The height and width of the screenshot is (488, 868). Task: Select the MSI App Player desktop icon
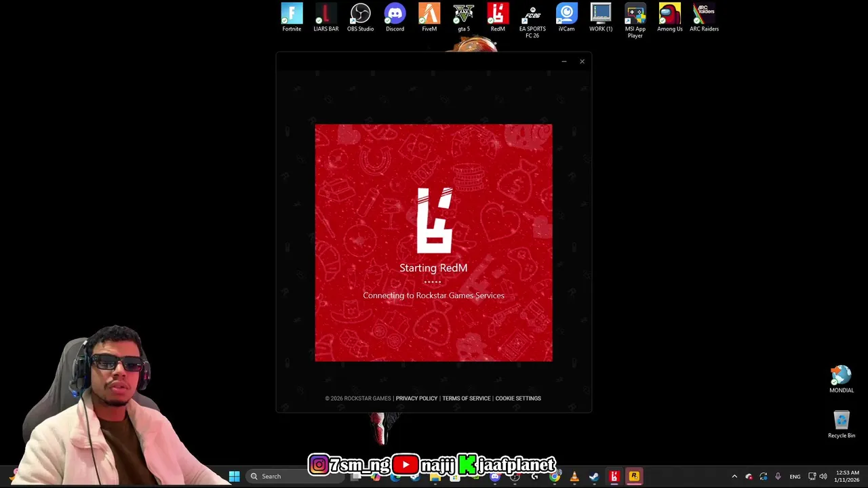pos(635,20)
